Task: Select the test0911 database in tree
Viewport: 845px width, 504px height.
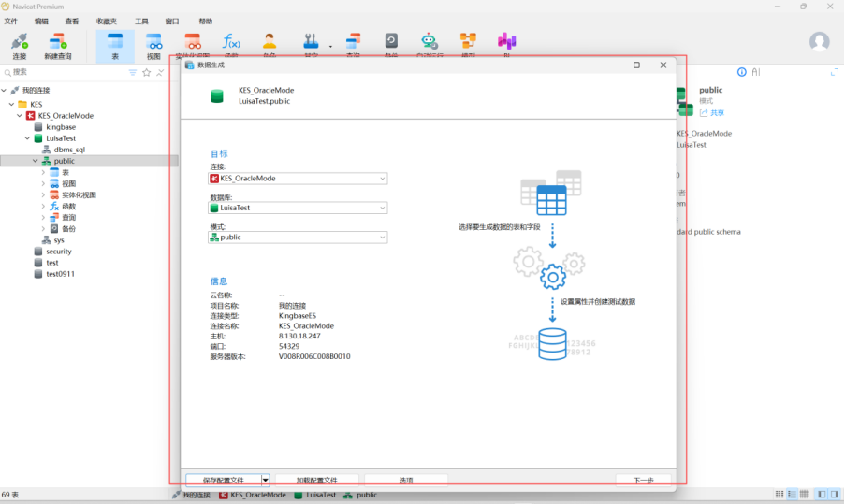Action: [60, 274]
